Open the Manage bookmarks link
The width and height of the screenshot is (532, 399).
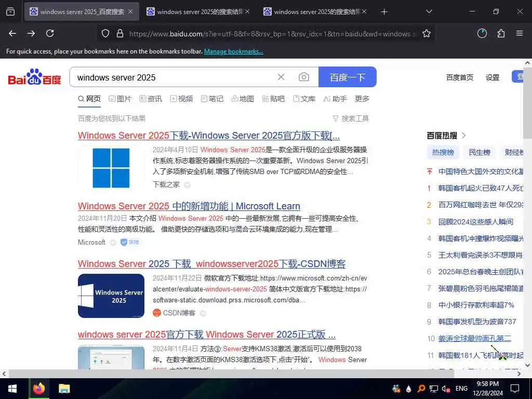click(x=233, y=51)
